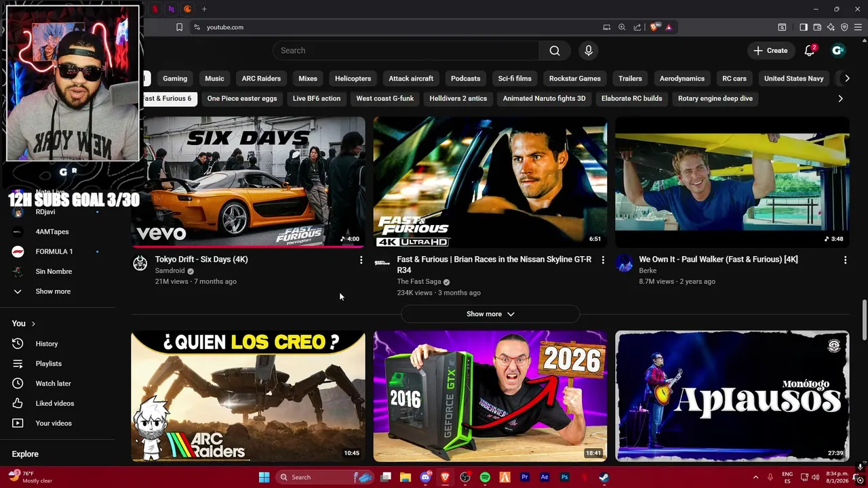Select the Podcasts filter chip
Screen dimensions: 868x488
coord(465,79)
